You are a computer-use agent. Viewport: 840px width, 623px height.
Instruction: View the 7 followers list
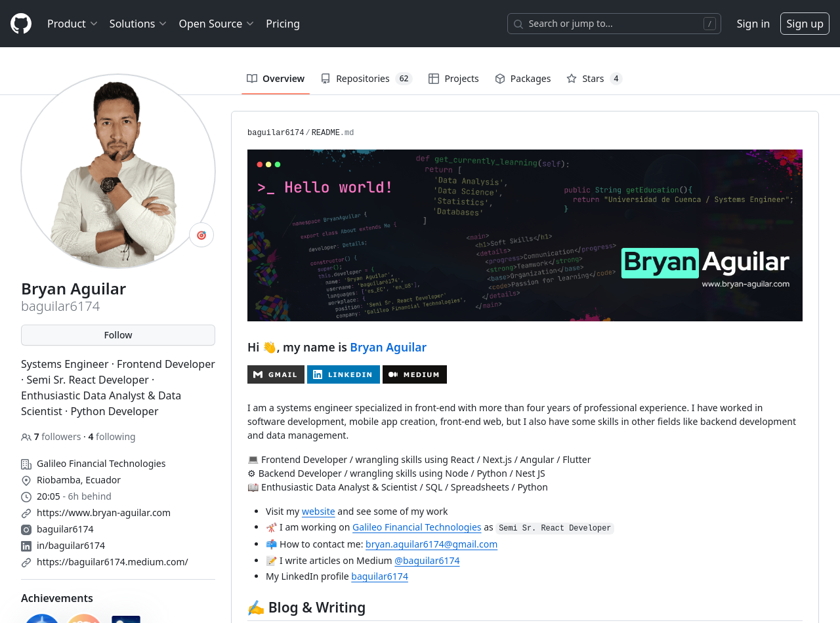pyautogui.click(x=58, y=437)
